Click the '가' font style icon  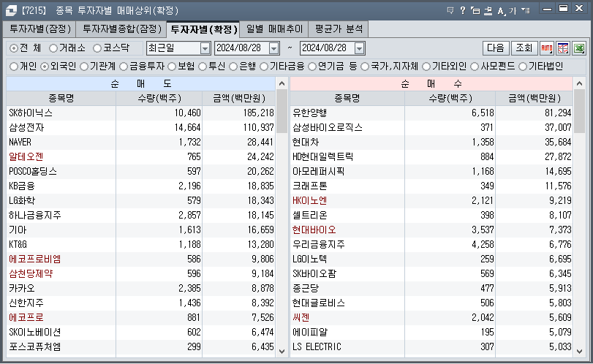[x=513, y=10]
